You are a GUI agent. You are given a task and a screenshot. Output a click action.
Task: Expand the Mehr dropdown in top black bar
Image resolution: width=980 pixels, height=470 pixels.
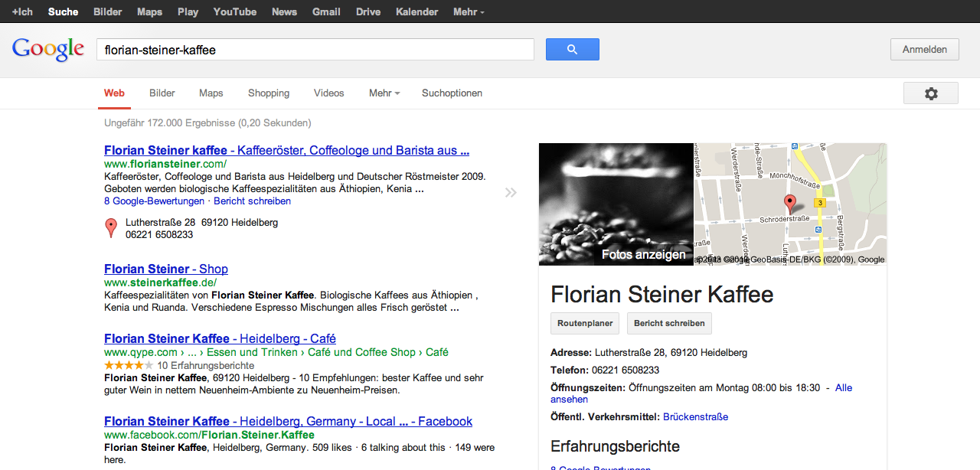(469, 11)
